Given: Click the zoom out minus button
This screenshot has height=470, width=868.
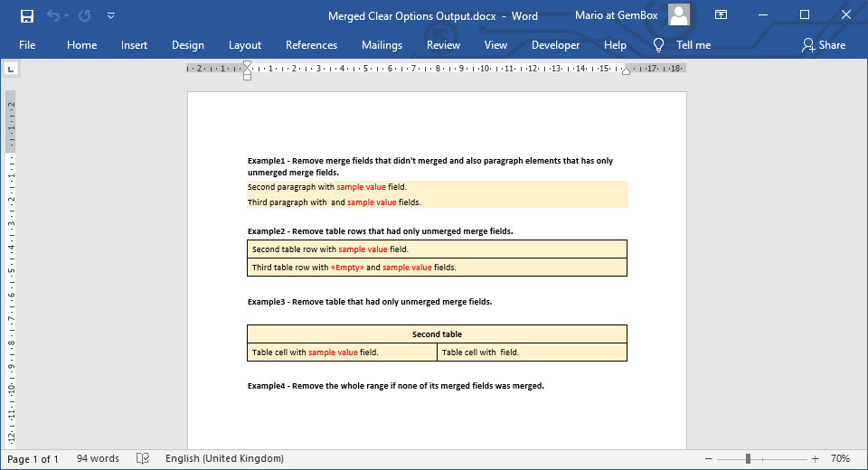Looking at the screenshot, I should [x=709, y=459].
